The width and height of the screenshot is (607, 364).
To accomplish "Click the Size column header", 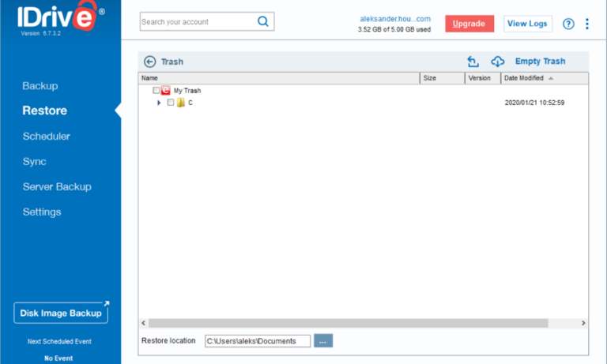I will pyautogui.click(x=443, y=78).
